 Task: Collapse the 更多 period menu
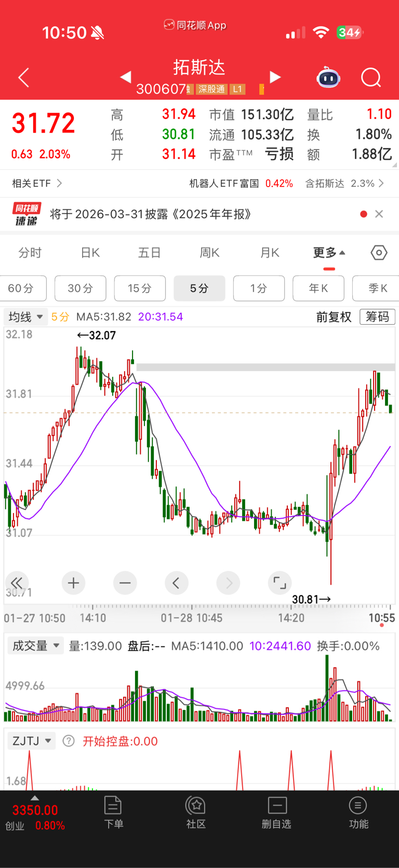pyautogui.click(x=329, y=253)
